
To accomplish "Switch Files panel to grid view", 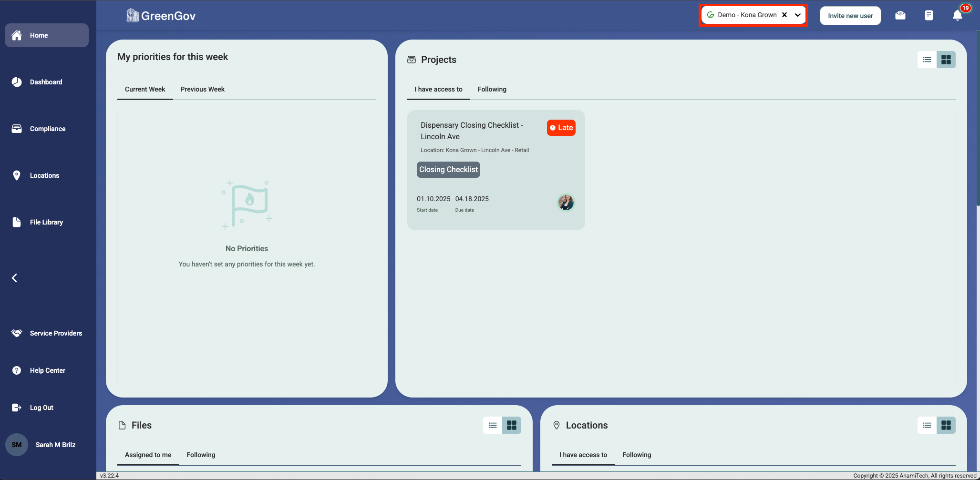I will pos(512,425).
